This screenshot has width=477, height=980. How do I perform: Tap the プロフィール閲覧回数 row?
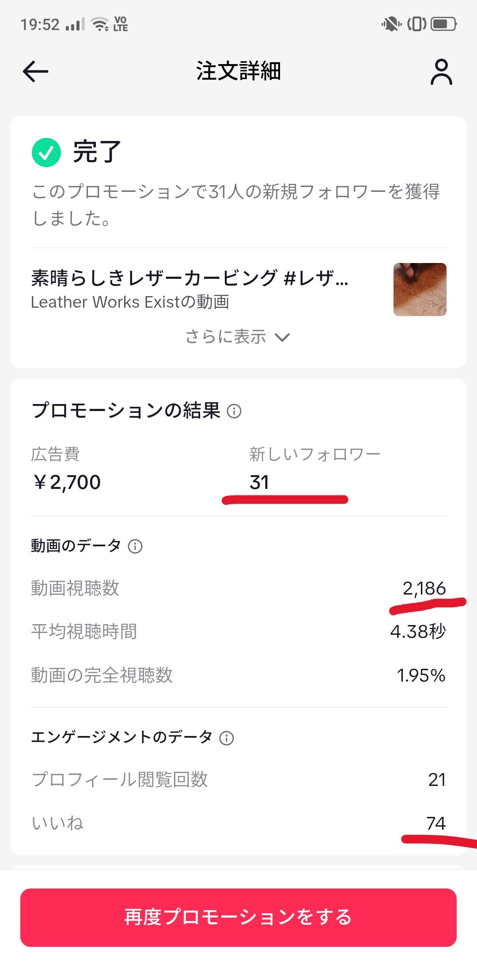point(238,780)
